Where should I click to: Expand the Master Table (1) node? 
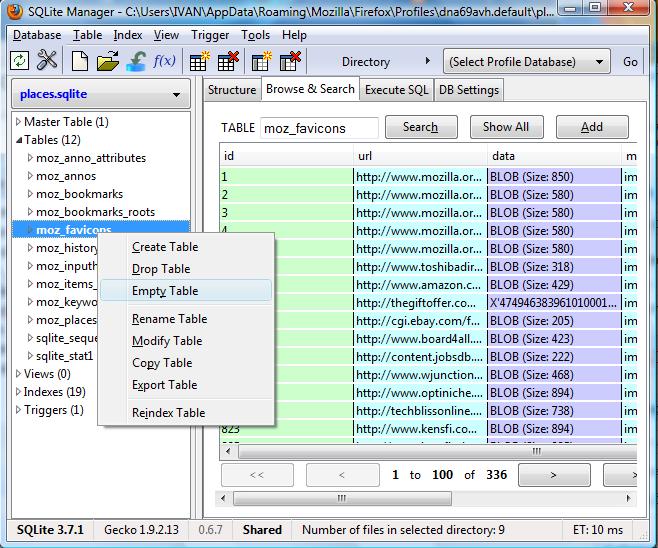click(18, 122)
